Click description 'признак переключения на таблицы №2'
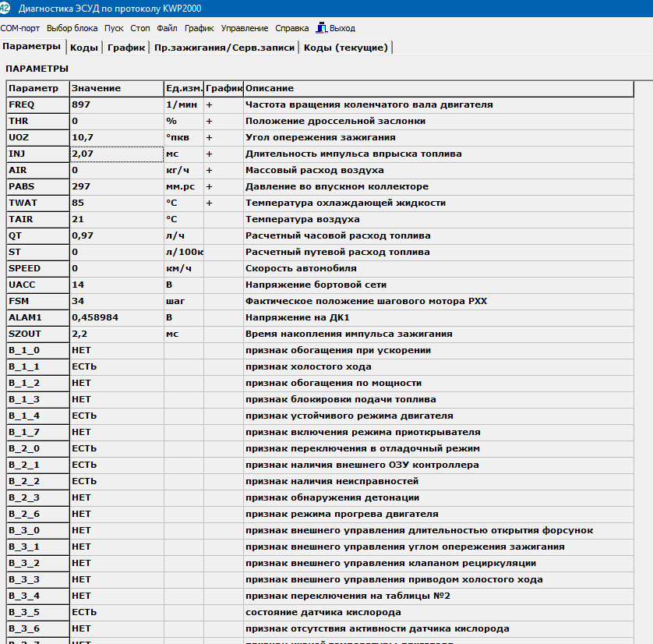Viewport: 653px width, 644px height. pyautogui.click(x=348, y=596)
